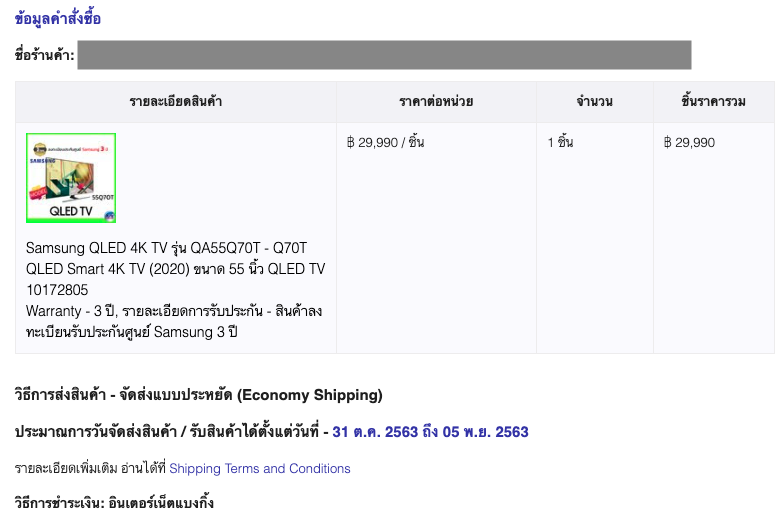Click the greyed-out shop name field
Viewport: 781px width, 518px height.
tap(384, 54)
